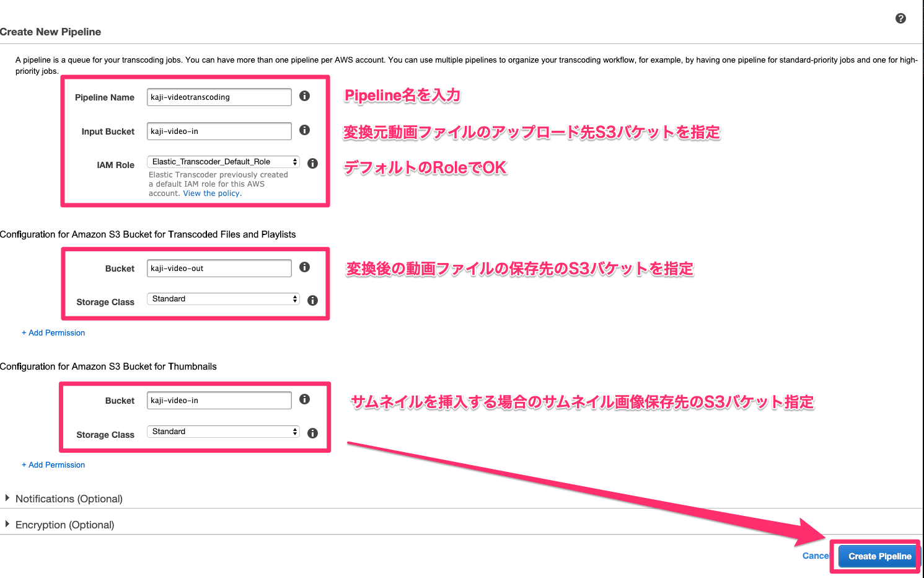
Task: Click the info icon beside the first Storage Class
Action: [312, 300]
